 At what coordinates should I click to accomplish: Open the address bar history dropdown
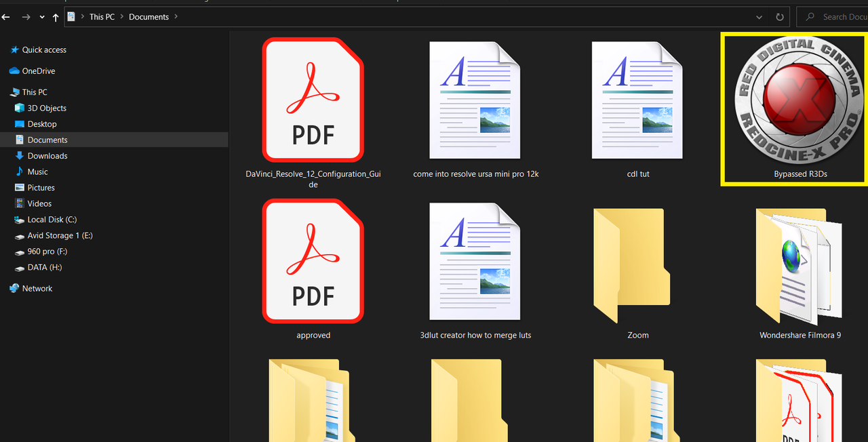pyautogui.click(x=759, y=17)
